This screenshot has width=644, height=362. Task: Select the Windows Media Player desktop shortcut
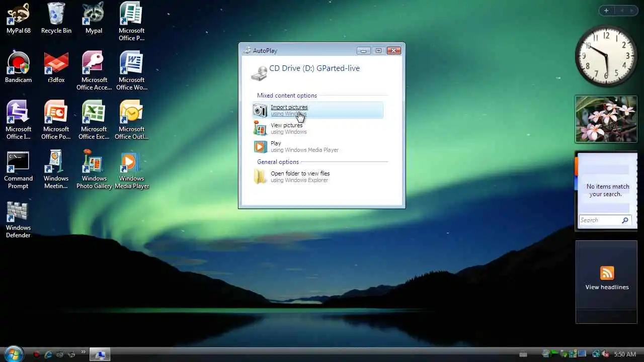point(131,169)
